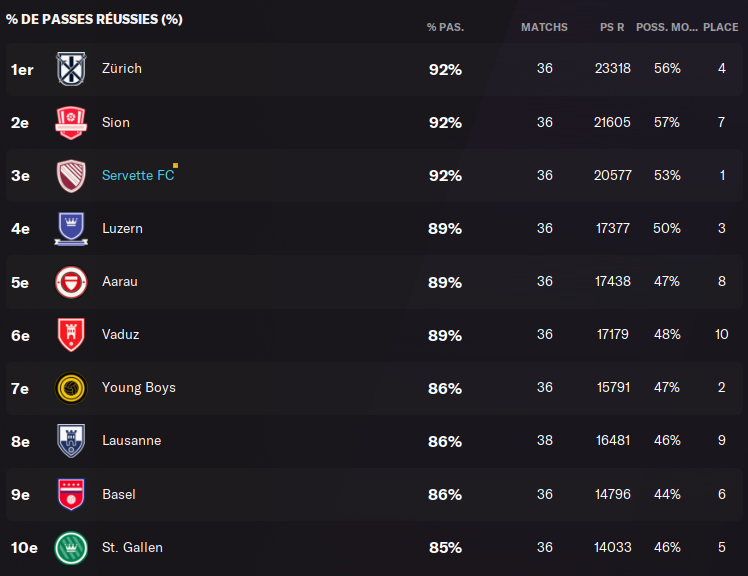Open the Servette FC team link
This screenshot has width=748, height=576.
[138, 175]
